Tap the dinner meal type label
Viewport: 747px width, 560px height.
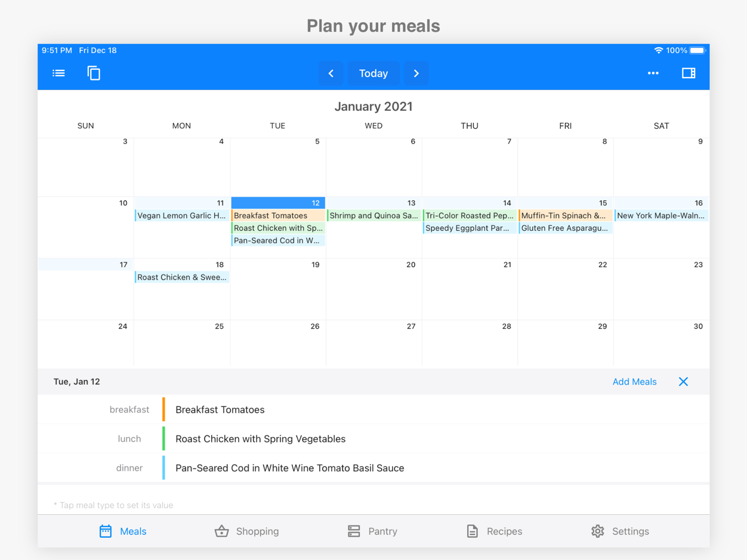(x=129, y=468)
